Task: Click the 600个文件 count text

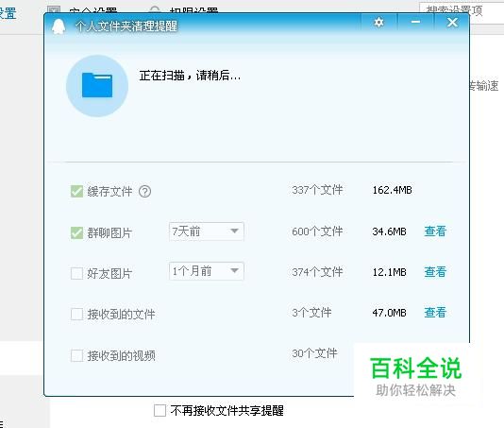Action: click(x=317, y=231)
